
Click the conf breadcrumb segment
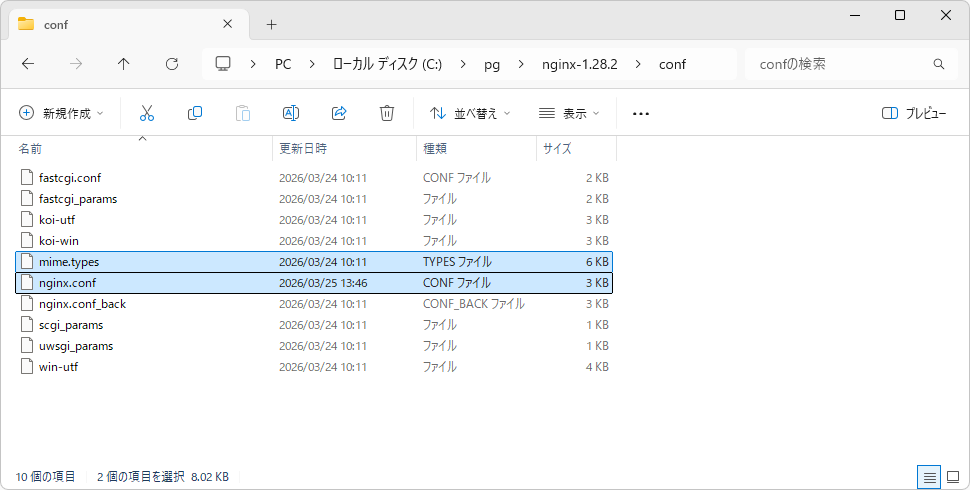click(672, 64)
